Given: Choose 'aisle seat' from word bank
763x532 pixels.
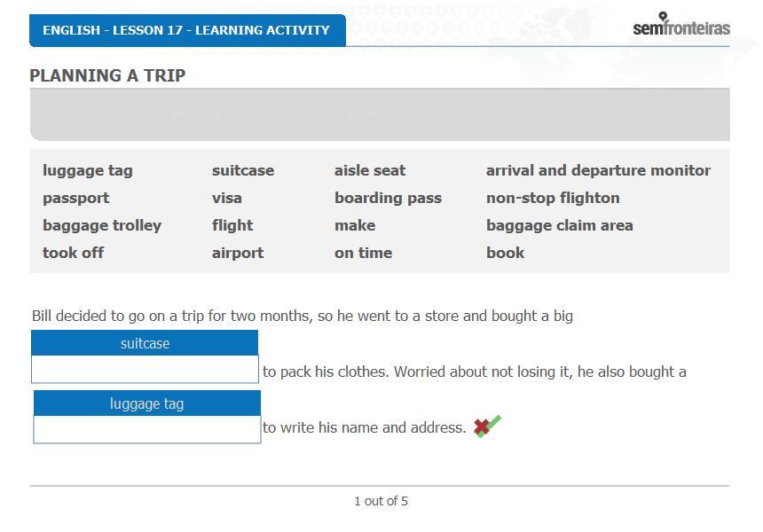Looking at the screenshot, I should point(370,171).
